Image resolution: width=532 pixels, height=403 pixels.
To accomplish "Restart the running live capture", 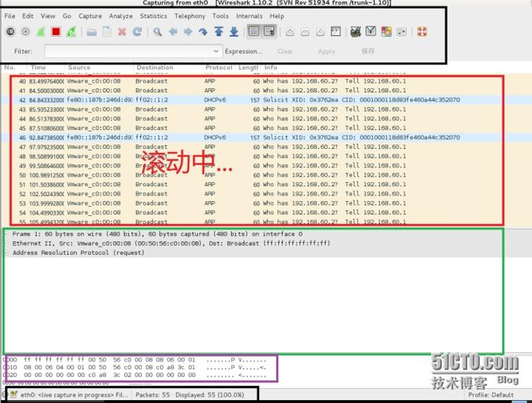I will point(71,32).
